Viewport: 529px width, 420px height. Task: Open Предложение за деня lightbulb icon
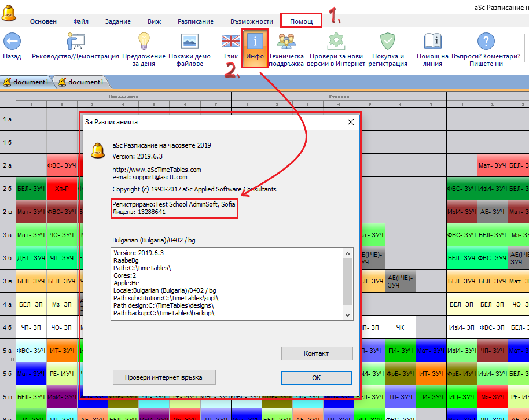tap(144, 42)
